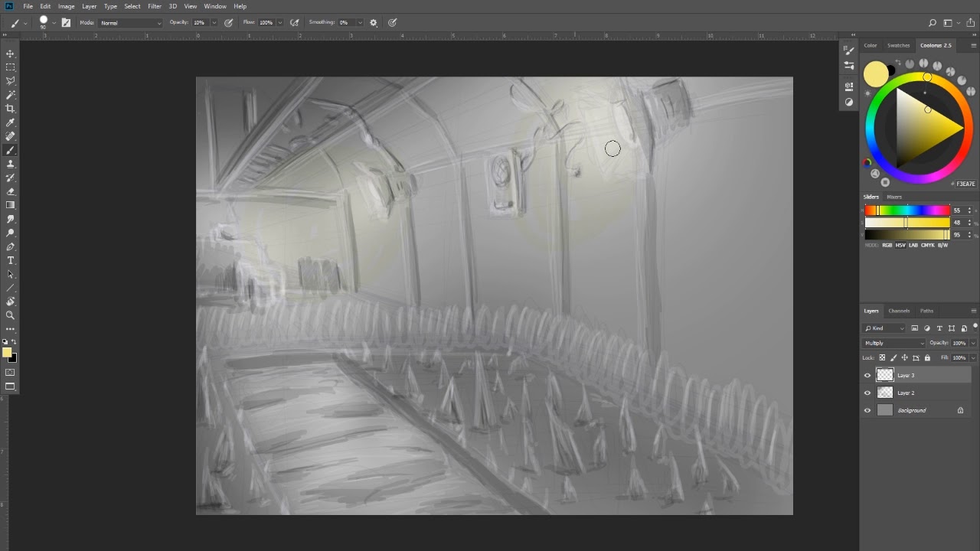Select the Healing Brush tool

point(10,136)
